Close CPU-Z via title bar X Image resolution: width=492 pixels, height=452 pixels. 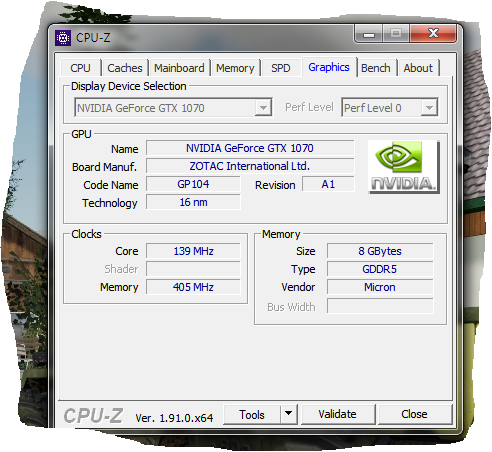coord(433,33)
